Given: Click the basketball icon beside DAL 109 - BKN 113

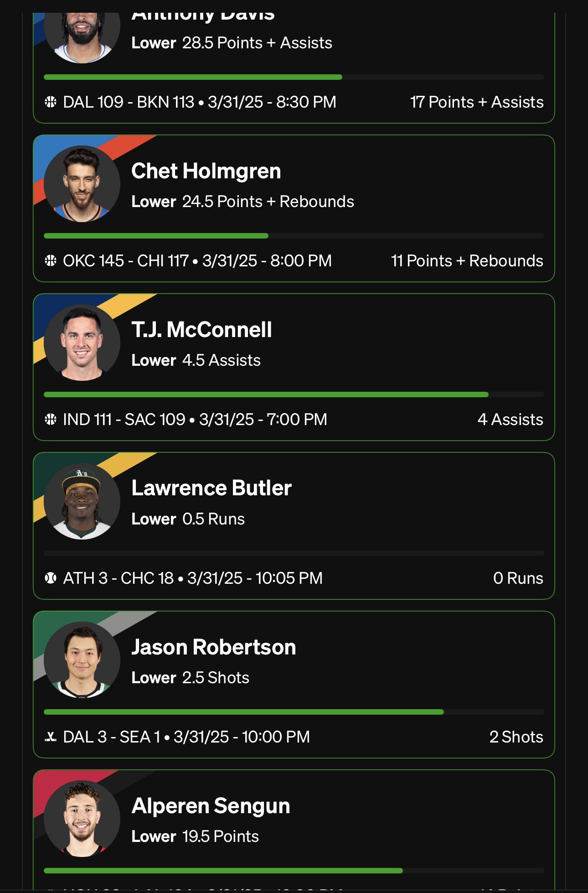Looking at the screenshot, I should 51,102.
